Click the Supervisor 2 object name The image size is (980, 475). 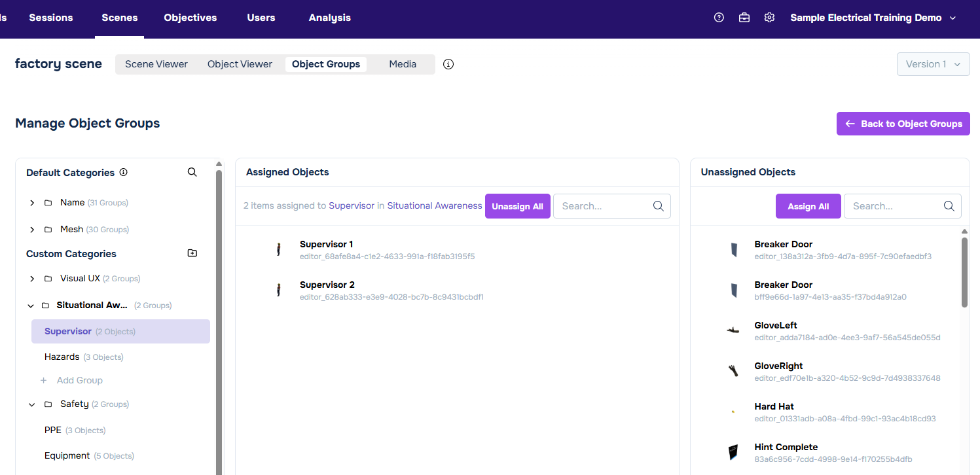pos(327,285)
